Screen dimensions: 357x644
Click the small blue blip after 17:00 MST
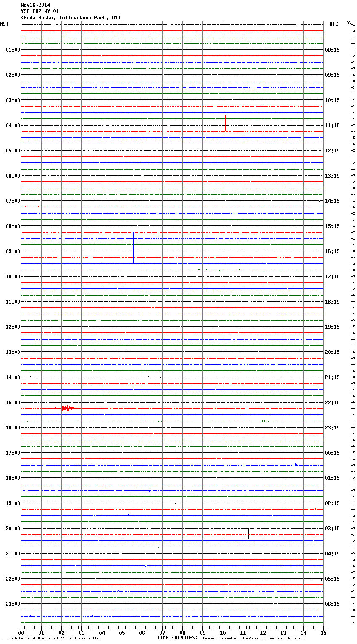(296, 465)
